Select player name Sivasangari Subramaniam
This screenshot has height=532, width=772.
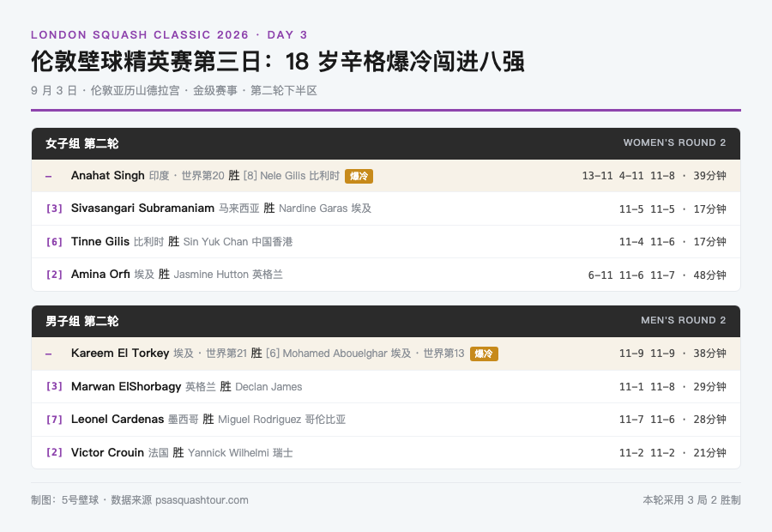[x=142, y=209]
